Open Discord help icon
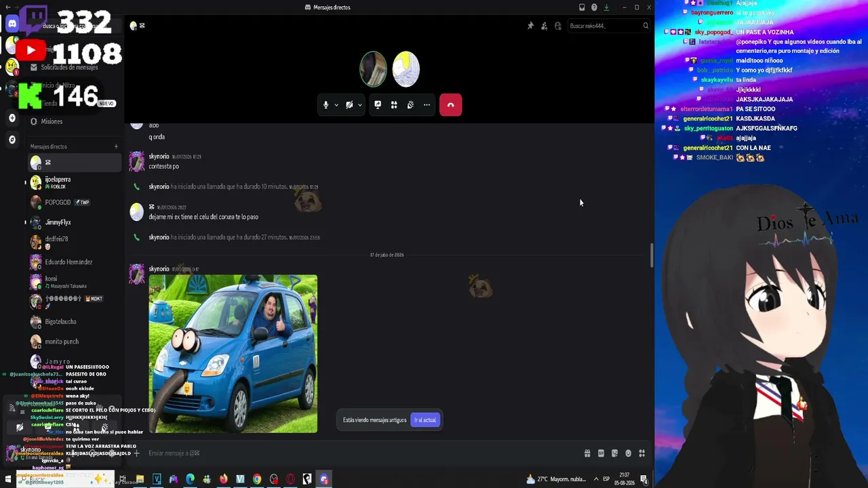868x488 pixels. click(594, 7)
